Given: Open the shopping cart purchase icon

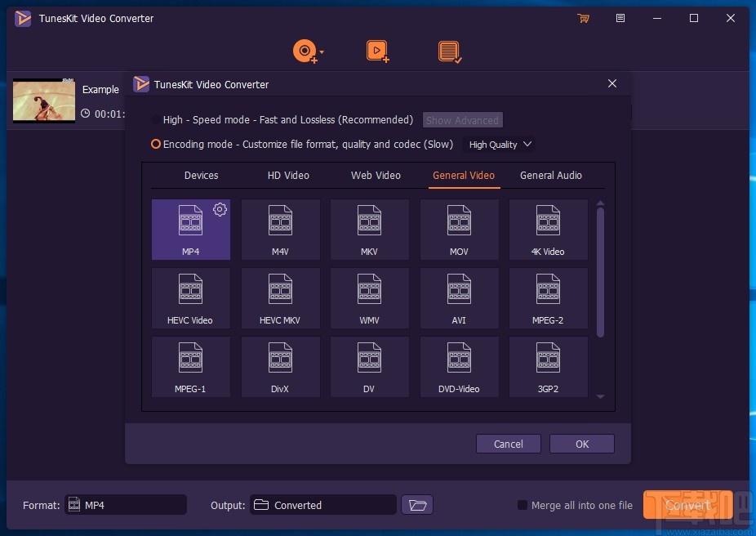Looking at the screenshot, I should click(x=584, y=18).
